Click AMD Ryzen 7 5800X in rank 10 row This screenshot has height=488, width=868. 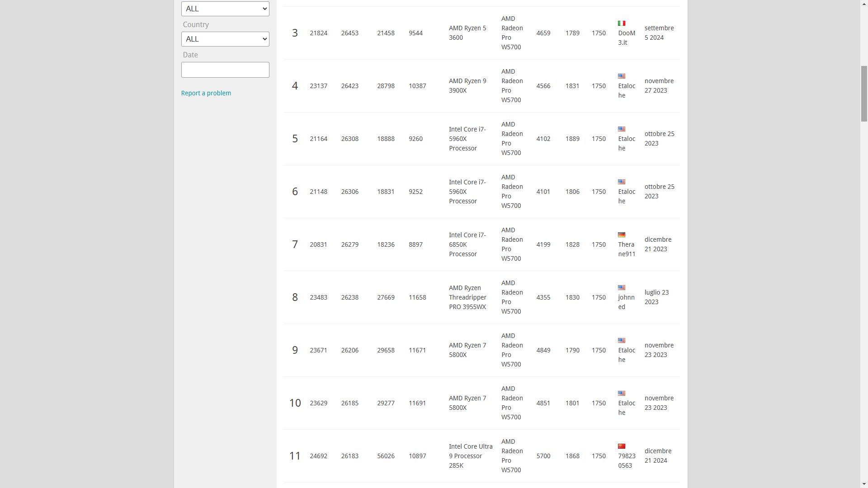[467, 403]
